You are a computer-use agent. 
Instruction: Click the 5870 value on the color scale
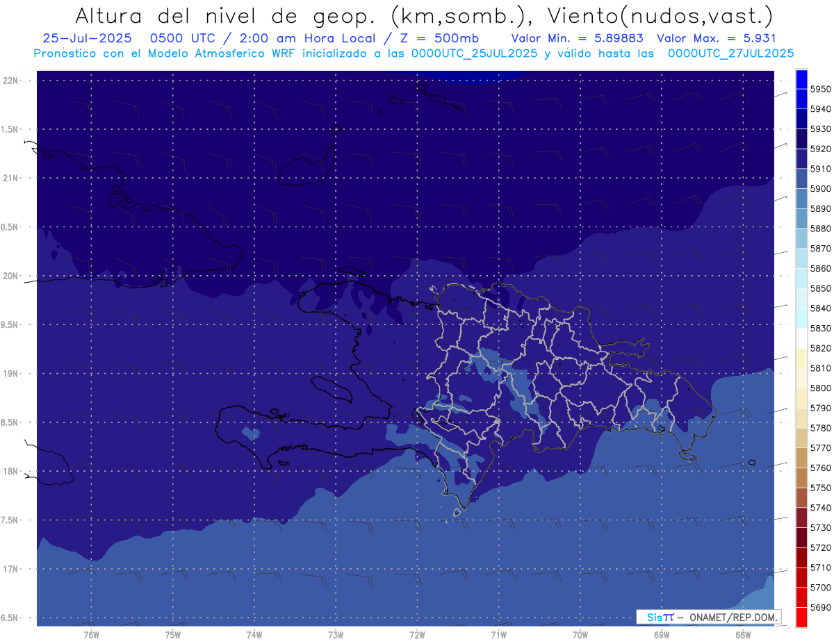click(821, 249)
